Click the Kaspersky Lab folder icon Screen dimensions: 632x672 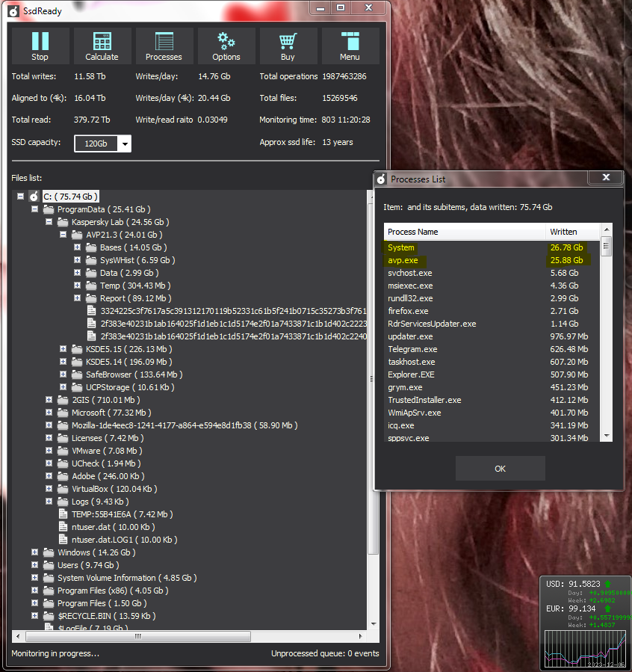tap(63, 222)
